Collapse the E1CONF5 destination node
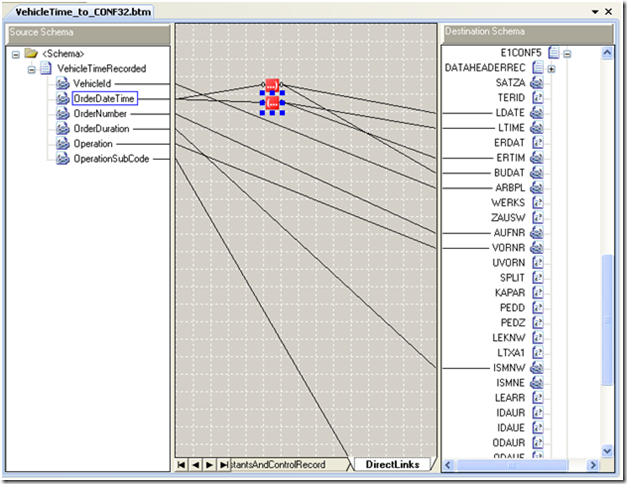The image size is (627, 484). click(x=566, y=53)
